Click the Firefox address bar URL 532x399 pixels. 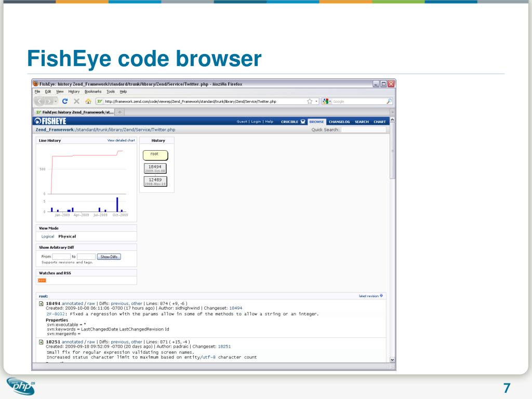coord(190,101)
